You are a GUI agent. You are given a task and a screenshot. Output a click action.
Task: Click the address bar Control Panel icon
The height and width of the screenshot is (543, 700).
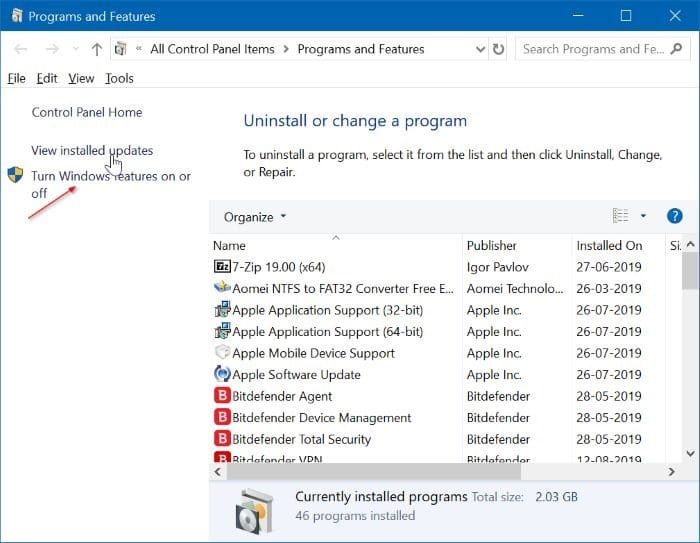121,49
